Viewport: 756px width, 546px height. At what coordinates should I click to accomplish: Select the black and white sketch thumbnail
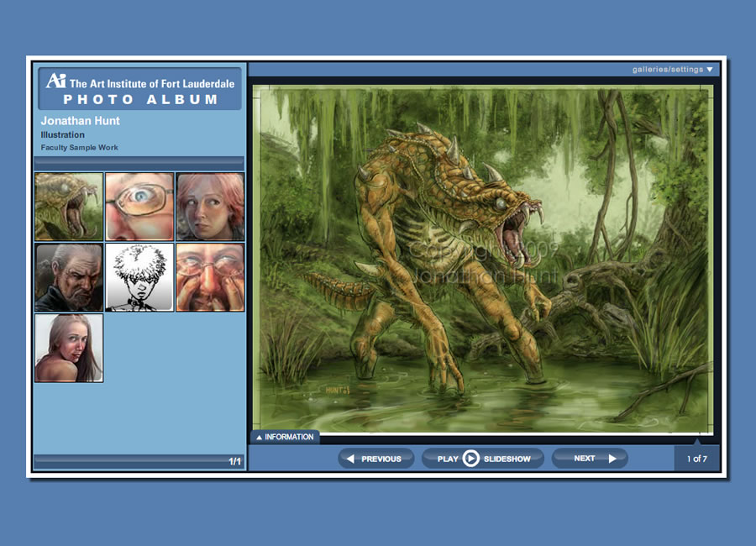point(139,277)
